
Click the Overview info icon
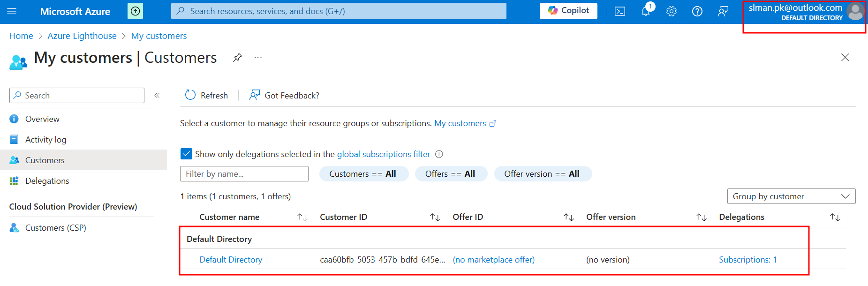click(x=14, y=119)
